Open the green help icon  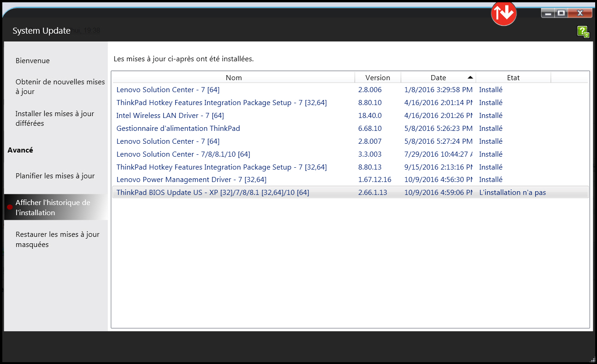(583, 32)
